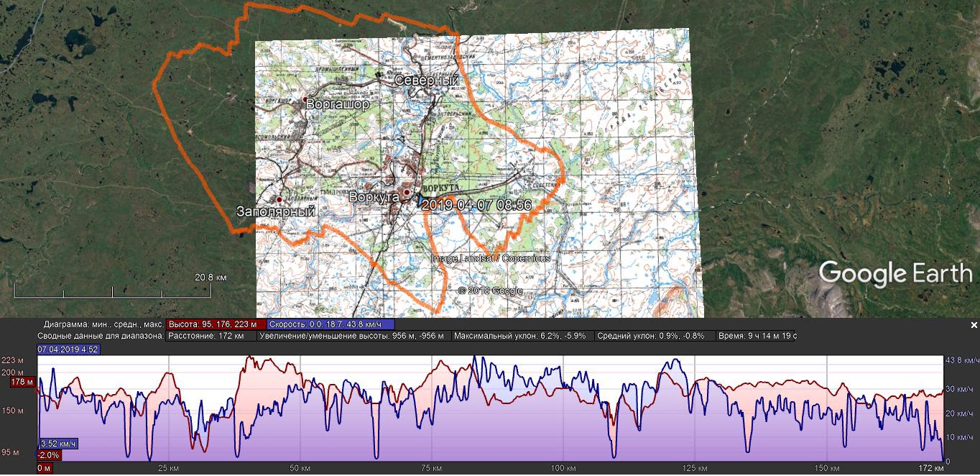Click the Воргашор placemark dot
The width and height of the screenshot is (980, 476).
pyautogui.click(x=305, y=99)
